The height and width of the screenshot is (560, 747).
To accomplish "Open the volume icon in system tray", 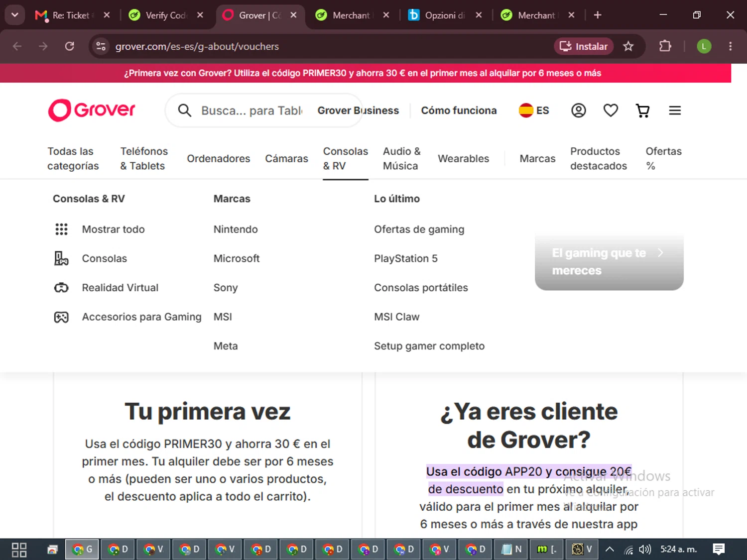I will (x=645, y=550).
